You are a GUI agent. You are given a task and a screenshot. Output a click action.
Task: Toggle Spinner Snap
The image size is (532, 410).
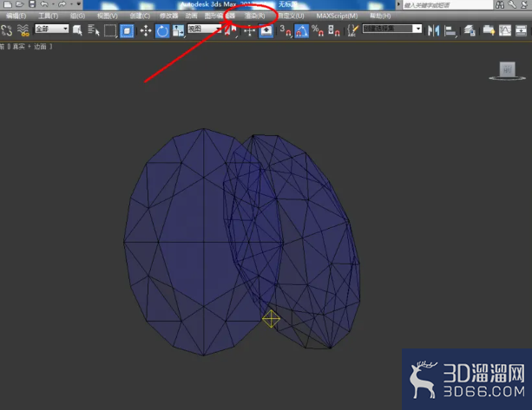point(334,31)
